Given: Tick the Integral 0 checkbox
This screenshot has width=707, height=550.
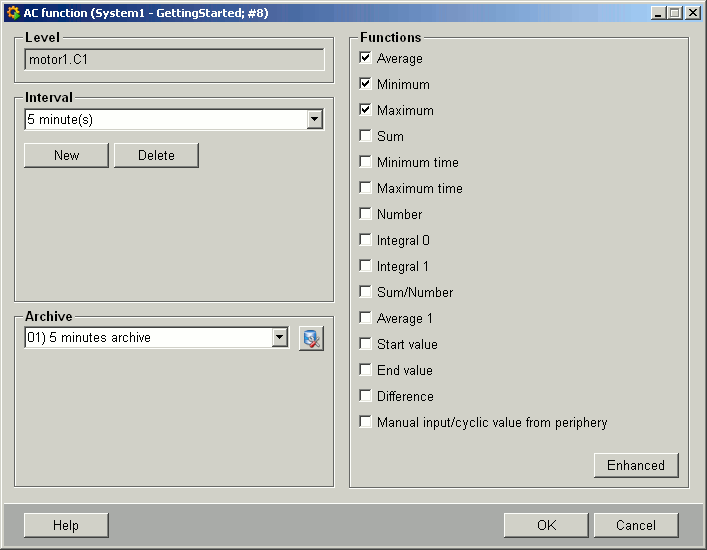Looking at the screenshot, I should 366,240.
